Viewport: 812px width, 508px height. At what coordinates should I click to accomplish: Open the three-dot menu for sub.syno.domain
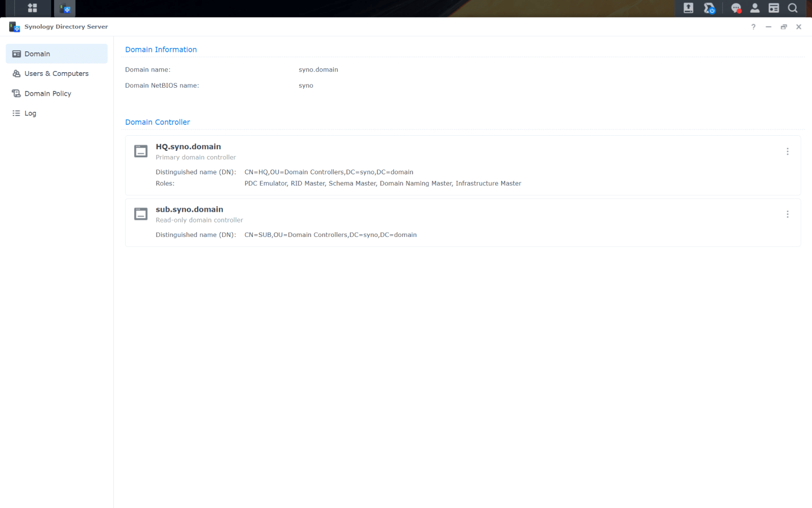coord(787,214)
